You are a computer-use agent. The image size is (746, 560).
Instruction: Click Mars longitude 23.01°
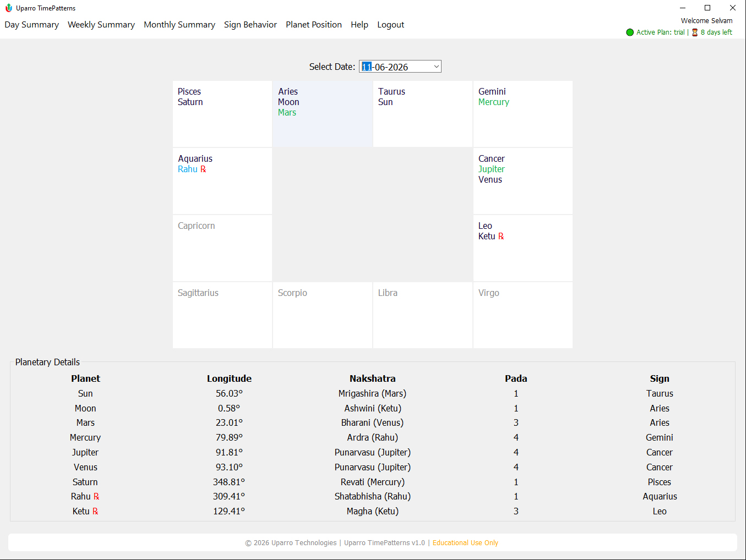[x=229, y=422]
